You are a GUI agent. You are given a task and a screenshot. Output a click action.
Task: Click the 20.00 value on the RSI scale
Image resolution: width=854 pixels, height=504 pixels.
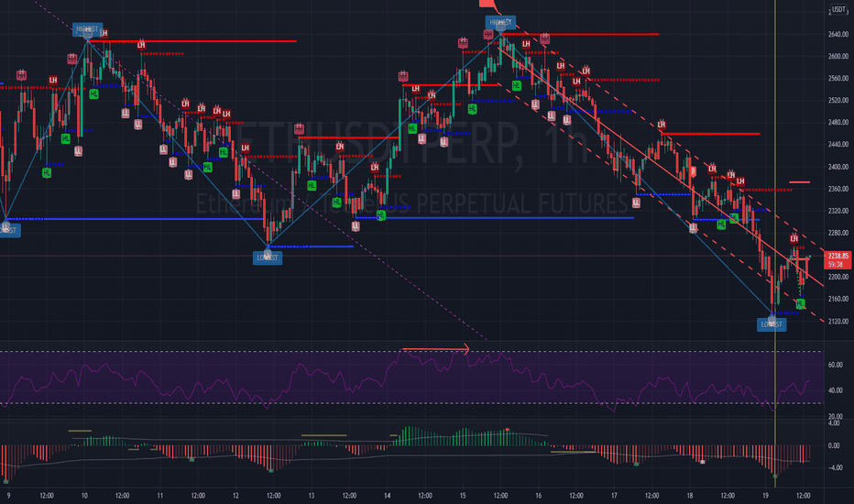[x=835, y=416]
